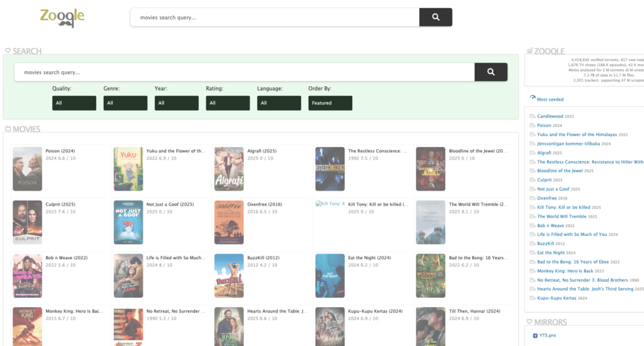The height and width of the screenshot is (346, 644).
Task: Open the Culprit (2025) poster
Action: 27,222
